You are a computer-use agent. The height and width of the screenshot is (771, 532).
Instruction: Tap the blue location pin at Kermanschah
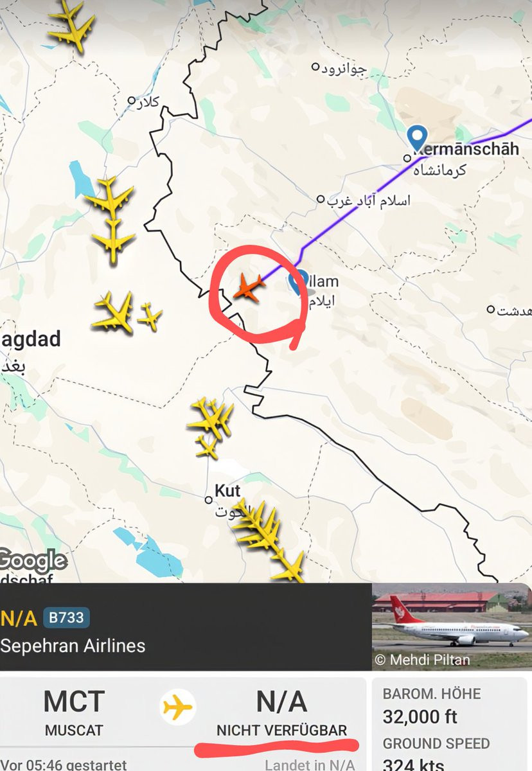coord(418,137)
